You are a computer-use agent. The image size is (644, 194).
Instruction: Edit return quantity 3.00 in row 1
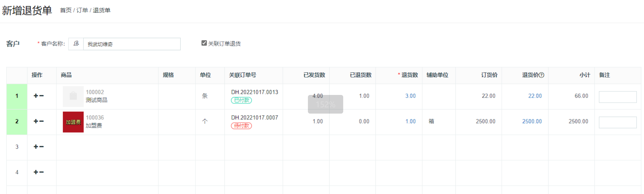click(410, 96)
